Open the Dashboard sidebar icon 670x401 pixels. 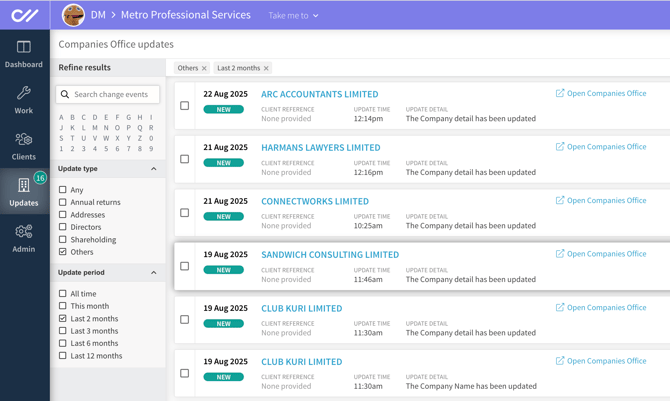point(24,47)
